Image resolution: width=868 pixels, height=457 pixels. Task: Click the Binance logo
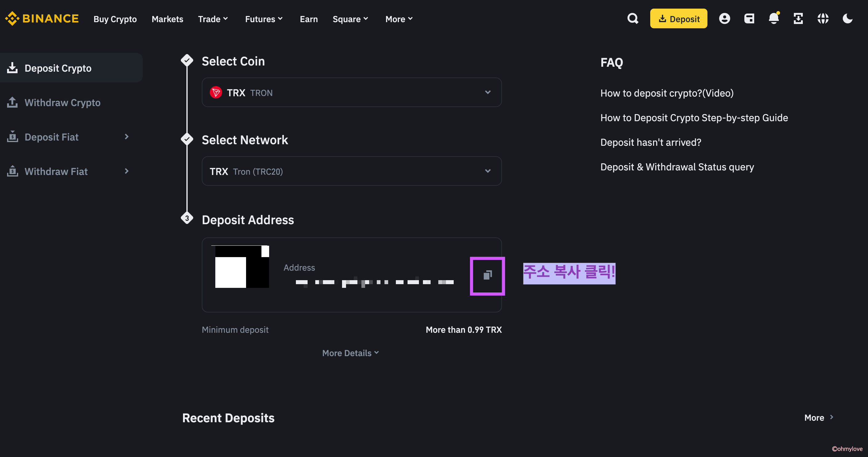pos(42,18)
